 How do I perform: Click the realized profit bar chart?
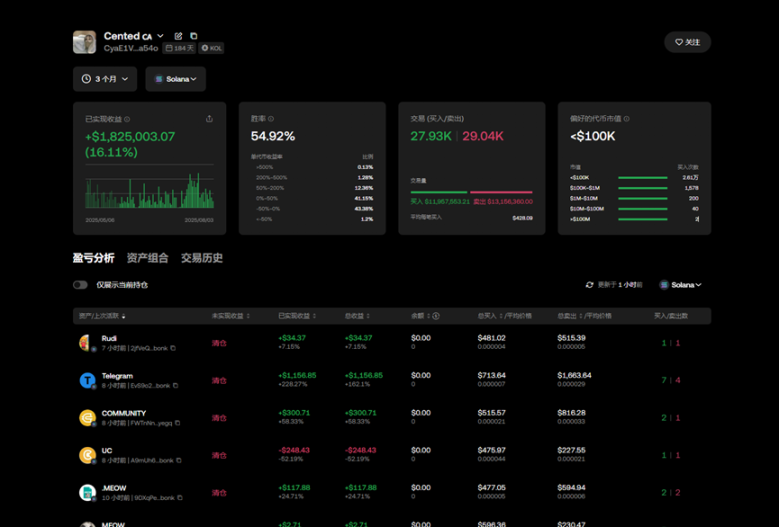(149, 190)
